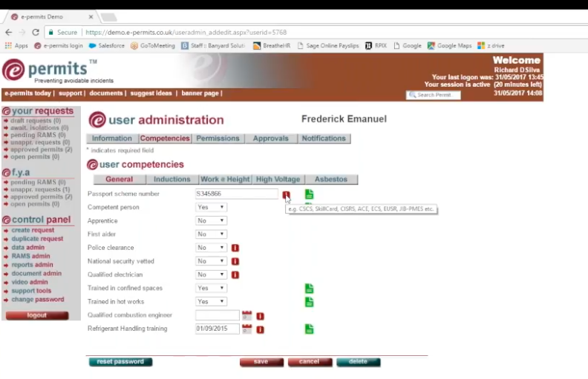The width and height of the screenshot is (588, 379).
Task: Open the video admin link
Action: (x=30, y=282)
